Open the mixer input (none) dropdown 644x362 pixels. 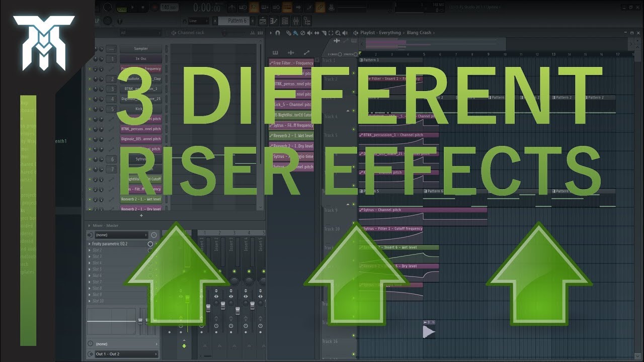coord(121,235)
